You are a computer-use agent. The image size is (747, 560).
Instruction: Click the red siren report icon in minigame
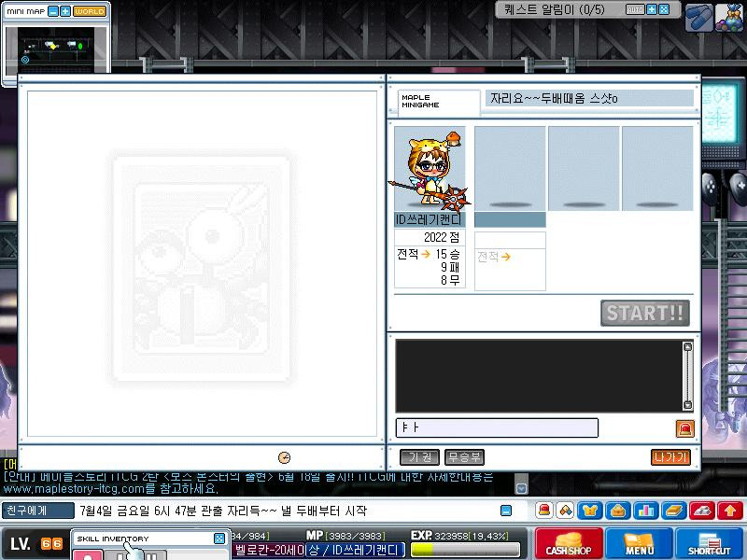685,428
